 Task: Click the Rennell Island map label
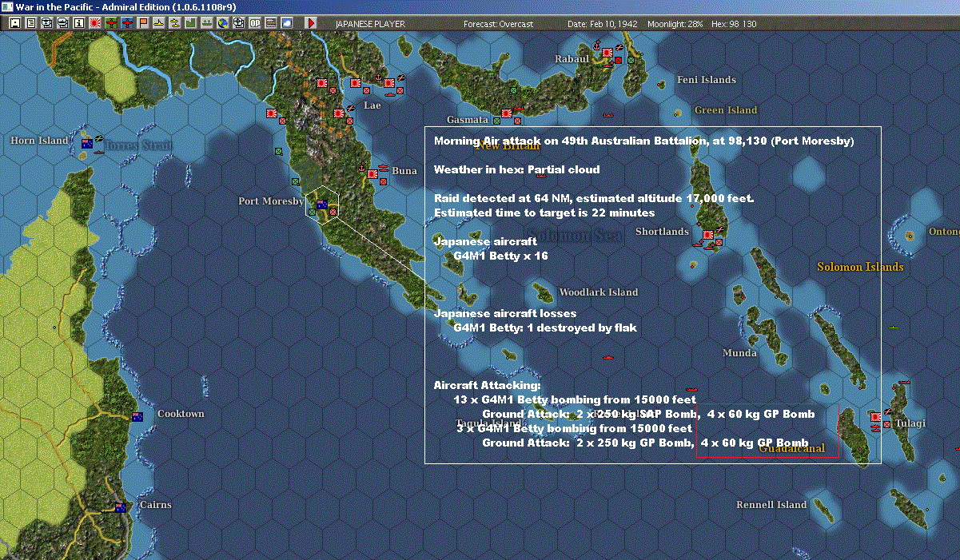(771, 504)
